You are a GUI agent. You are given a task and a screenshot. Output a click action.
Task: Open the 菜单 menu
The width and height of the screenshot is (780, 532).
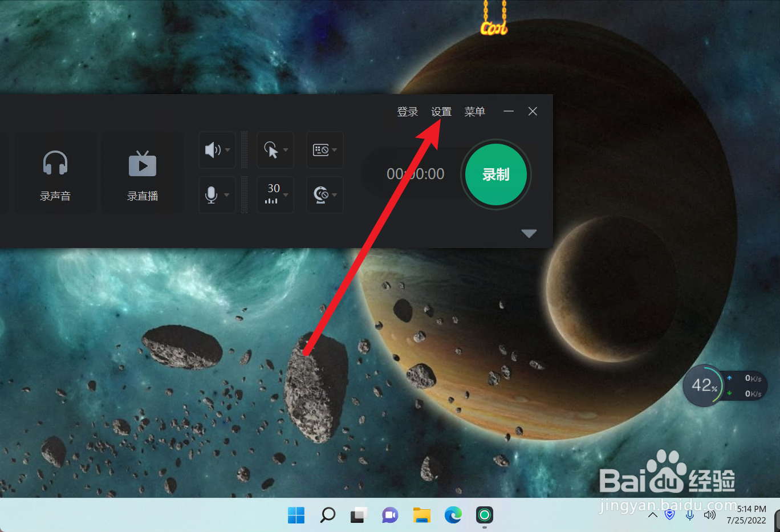click(474, 112)
